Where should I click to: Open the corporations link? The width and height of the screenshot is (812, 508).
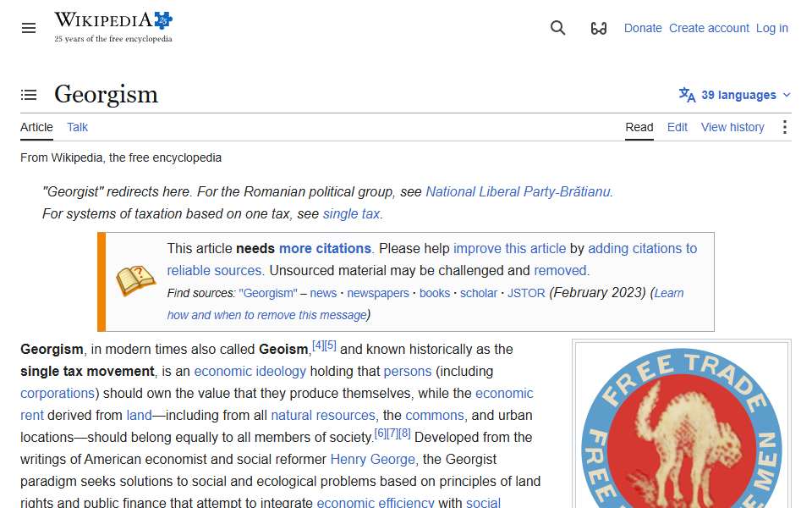[x=58, y=393]
